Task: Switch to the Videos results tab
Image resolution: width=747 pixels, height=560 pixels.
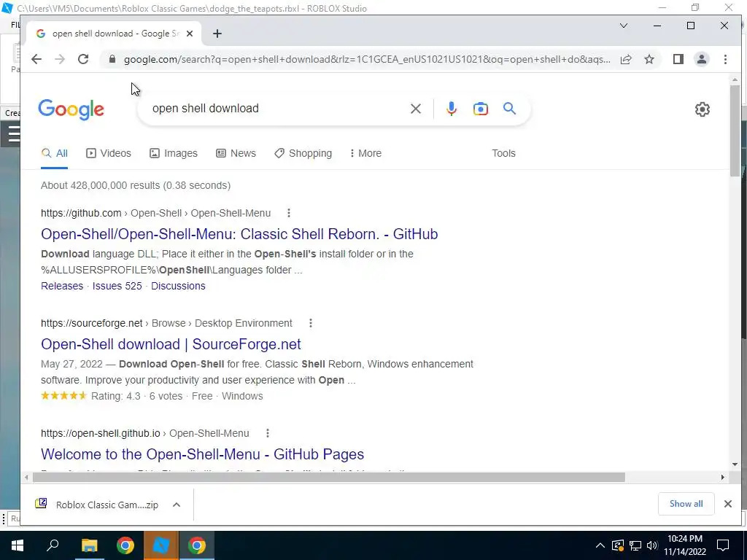Action: point(109,153)
